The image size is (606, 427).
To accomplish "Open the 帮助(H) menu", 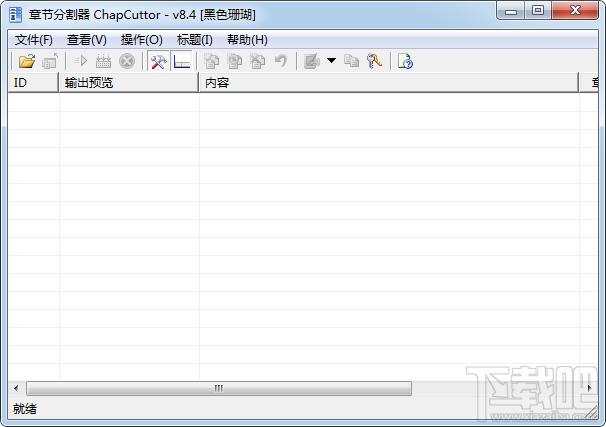I will (247, 40).
